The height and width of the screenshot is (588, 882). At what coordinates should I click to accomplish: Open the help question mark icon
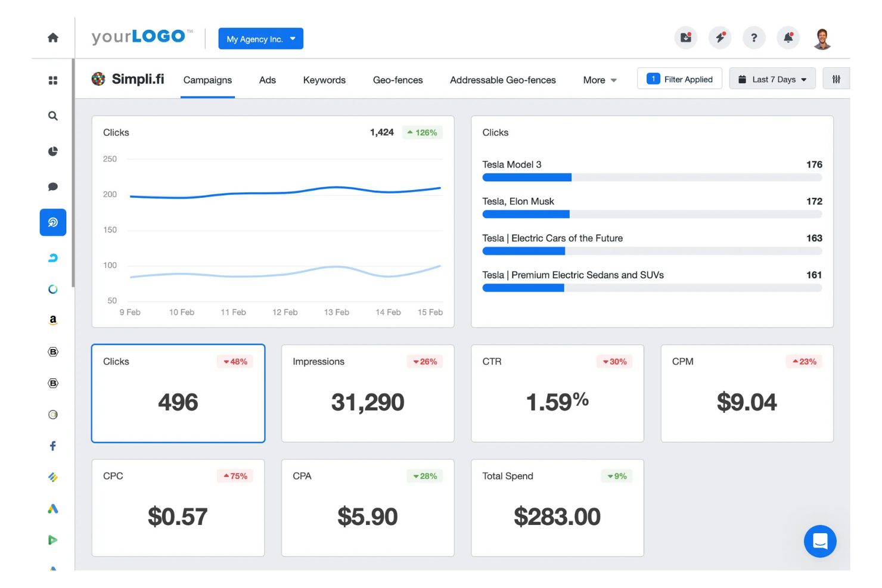pos(754,38)
